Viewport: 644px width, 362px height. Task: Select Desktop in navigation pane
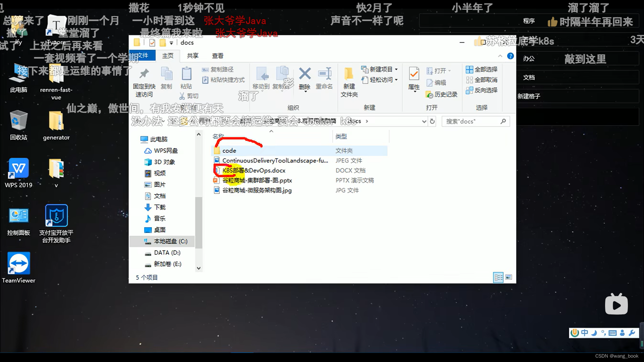[x=155, y=230]
